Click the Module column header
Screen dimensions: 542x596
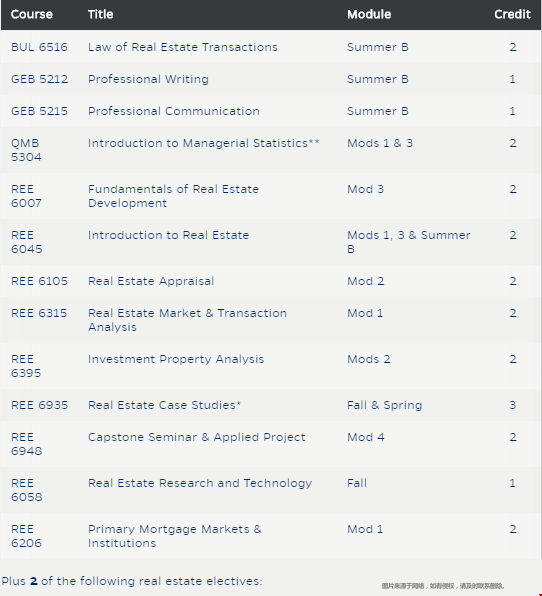pyautogui.click(x=369, y=14)
